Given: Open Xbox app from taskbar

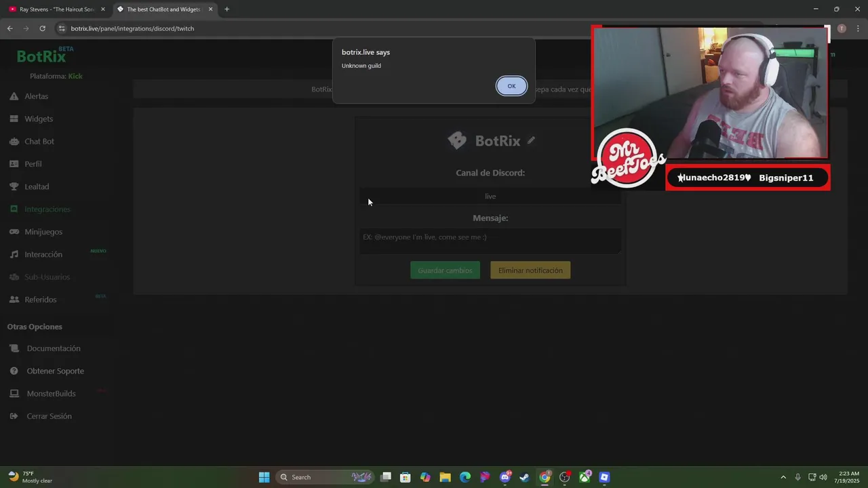Looking at the screenshot, I should pyautogui.click(x=585, y=477).
